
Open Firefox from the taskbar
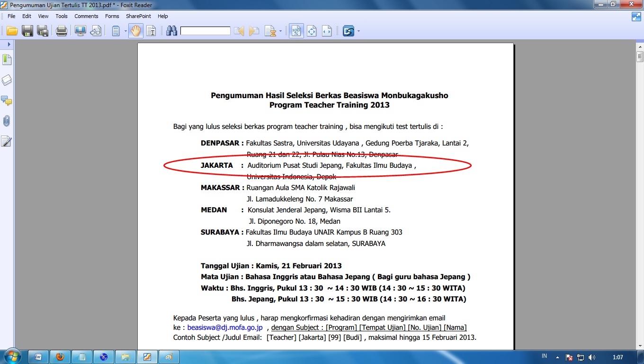click(60, 357)
